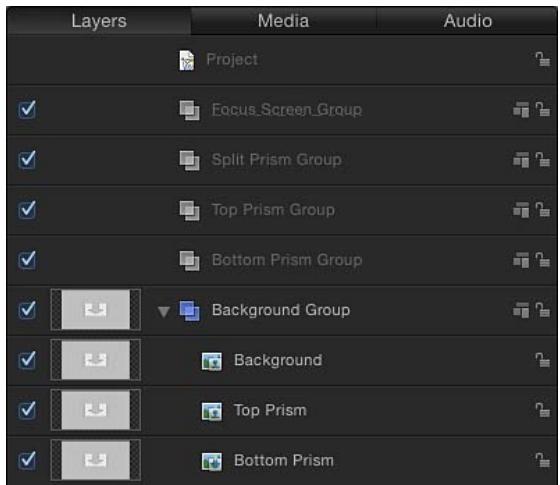The image size is (560, 485).
Task: Lock the Top Prism Group layer
Action: 542,210
